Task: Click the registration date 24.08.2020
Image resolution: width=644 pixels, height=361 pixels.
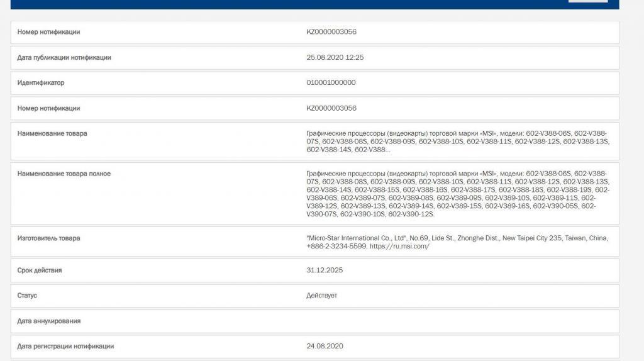Action: pos(325,347)
